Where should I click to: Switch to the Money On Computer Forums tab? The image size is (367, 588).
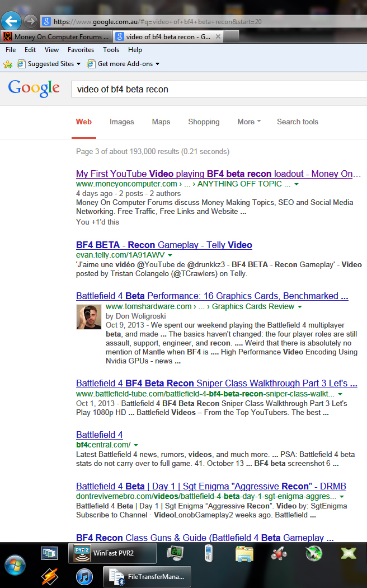pyautogui.click(x=56, y=36)
